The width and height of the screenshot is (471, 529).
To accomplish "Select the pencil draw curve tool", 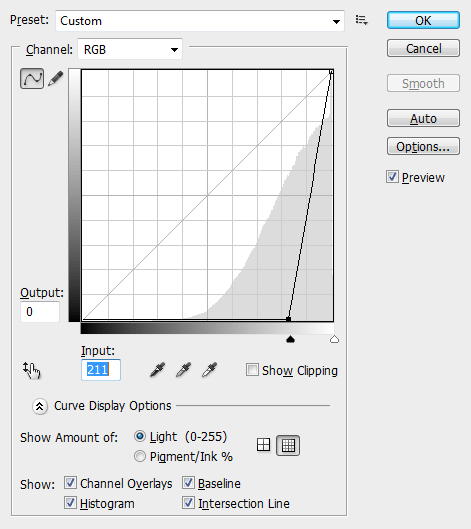I will [x=56, y=79].
